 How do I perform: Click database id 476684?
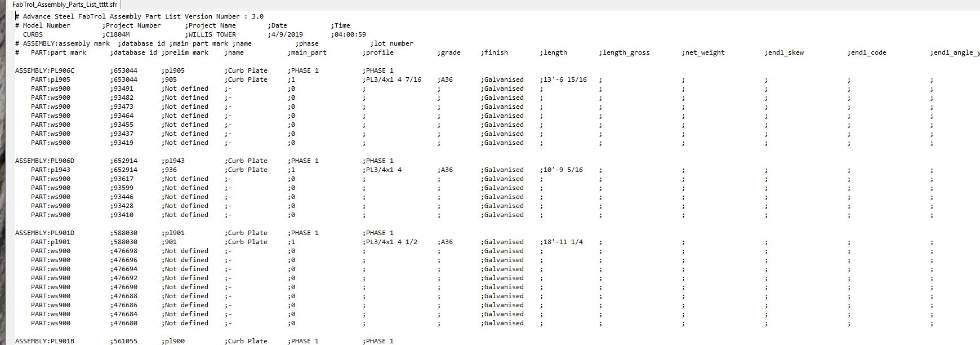coord(126,314)
